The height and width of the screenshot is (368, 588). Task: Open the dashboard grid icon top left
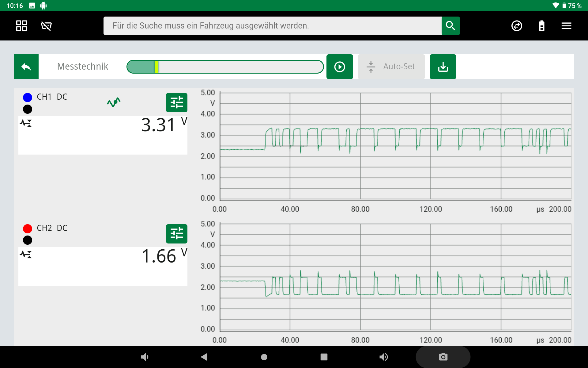(x=21, y=26)
